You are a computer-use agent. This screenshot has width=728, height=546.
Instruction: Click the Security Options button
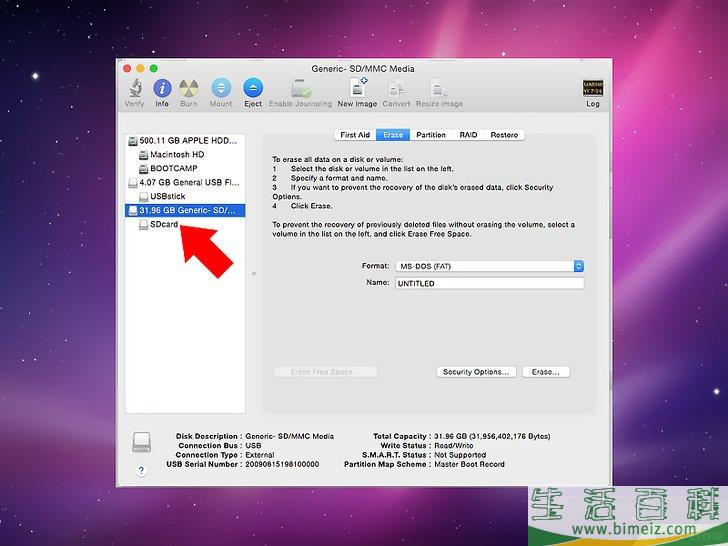476,372
